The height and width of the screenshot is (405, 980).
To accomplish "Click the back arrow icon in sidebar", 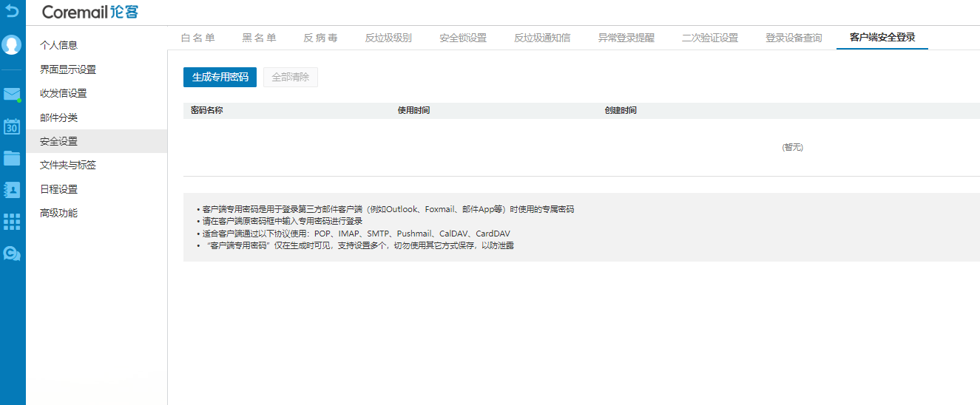I will coord(12,12).
